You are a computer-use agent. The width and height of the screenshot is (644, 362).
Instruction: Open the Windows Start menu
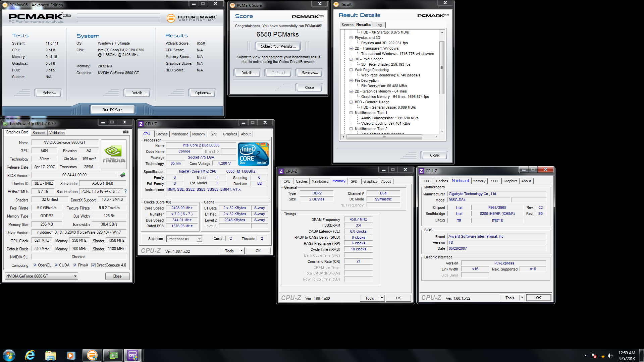pos(9,355)
